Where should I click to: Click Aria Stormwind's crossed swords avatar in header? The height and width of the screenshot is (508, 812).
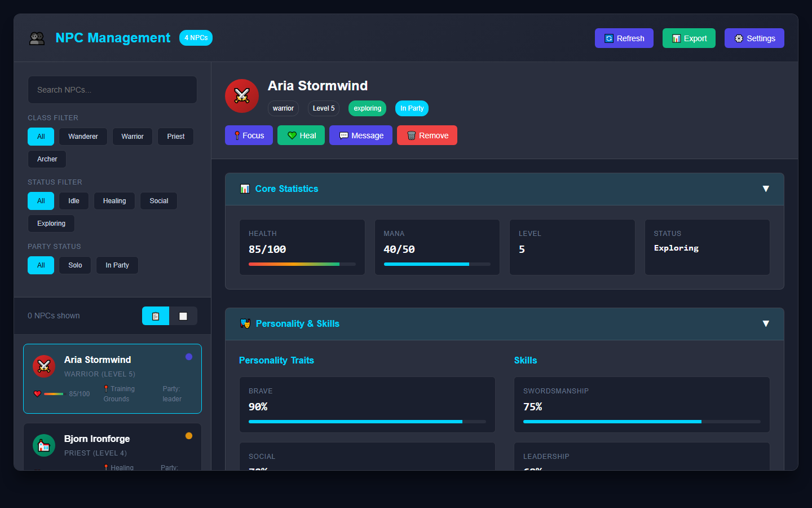[242, 96]
